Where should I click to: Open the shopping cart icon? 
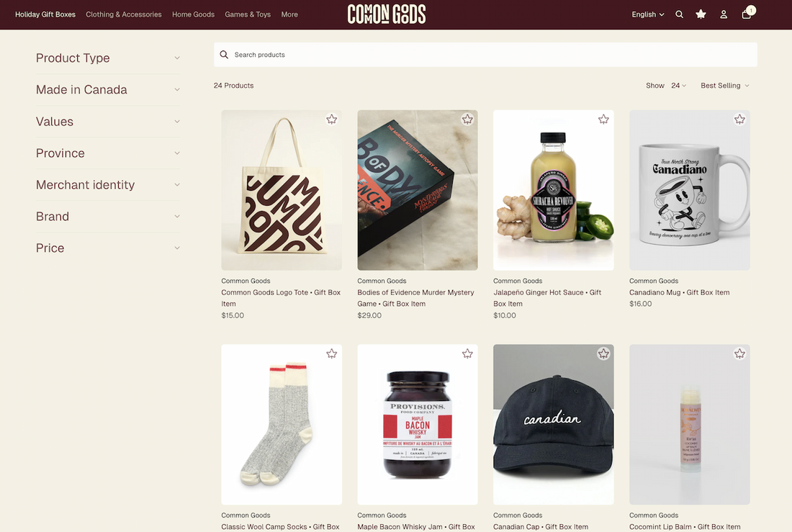coord(747,14)
